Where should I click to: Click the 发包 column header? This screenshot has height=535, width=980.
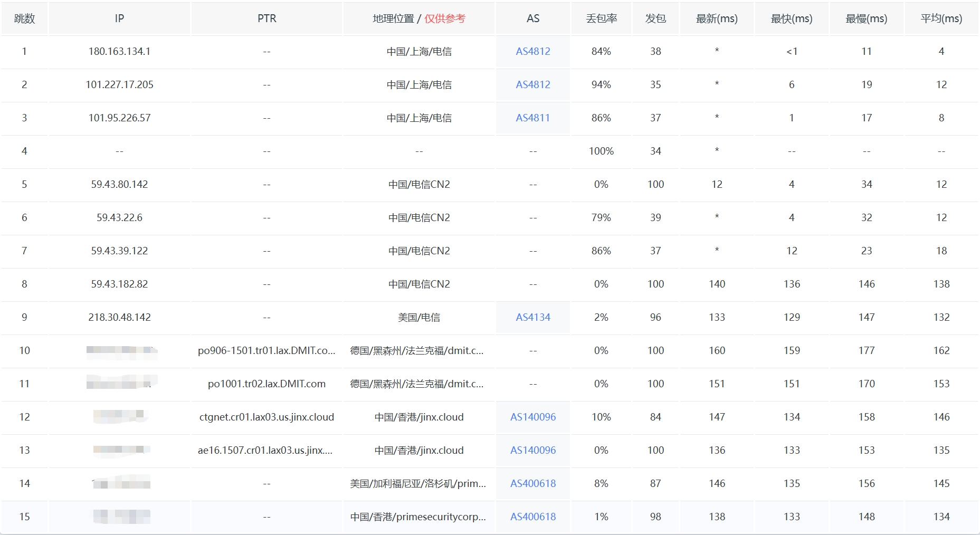coord(655,18)
